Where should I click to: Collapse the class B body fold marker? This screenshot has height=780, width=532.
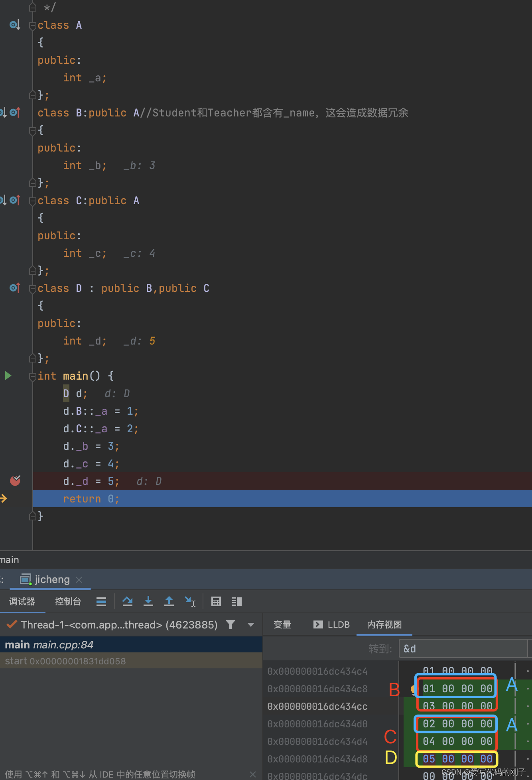click(33, 131)
